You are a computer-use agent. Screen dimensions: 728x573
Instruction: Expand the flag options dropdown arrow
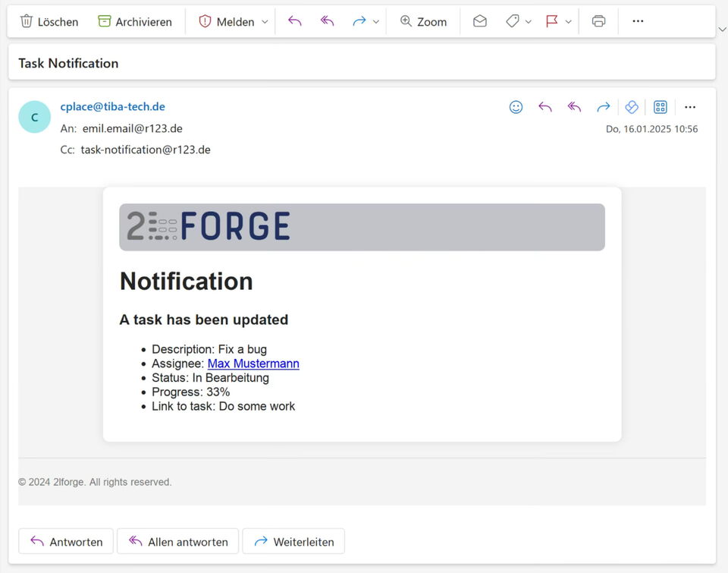[568, 22]
